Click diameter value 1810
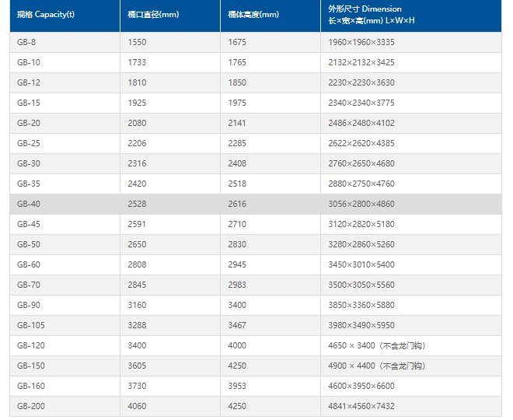Viewport: 513px width, 420px height. click(x=137, y=82)
